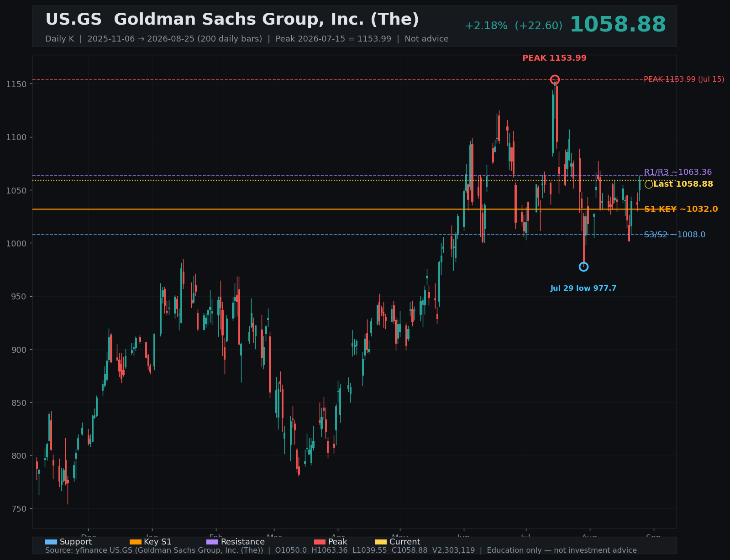730x560 pixels.
Task: Click the blue Support legend swatch
Action: click(x=51, y=542)
